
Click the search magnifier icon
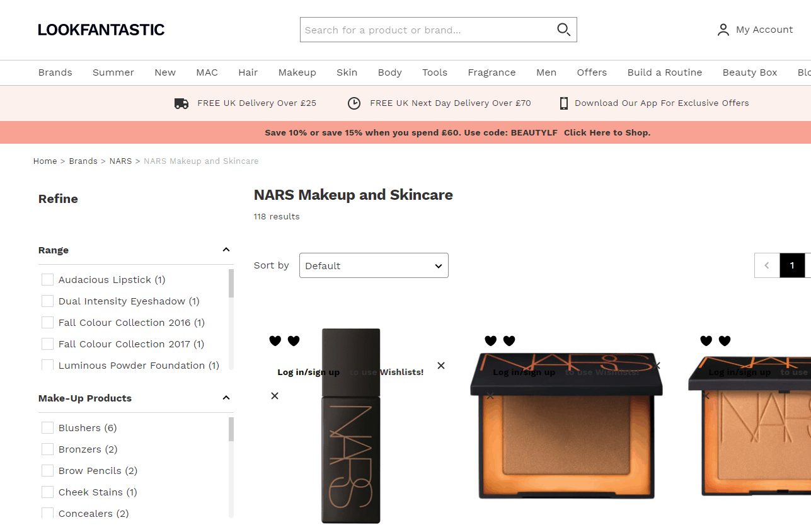[563, 30]
